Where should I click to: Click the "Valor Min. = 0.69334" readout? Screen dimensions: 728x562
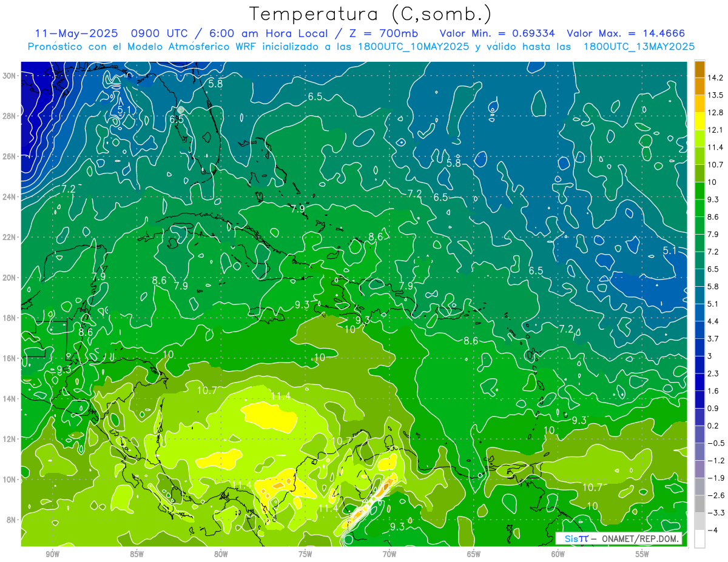(497, 33)
